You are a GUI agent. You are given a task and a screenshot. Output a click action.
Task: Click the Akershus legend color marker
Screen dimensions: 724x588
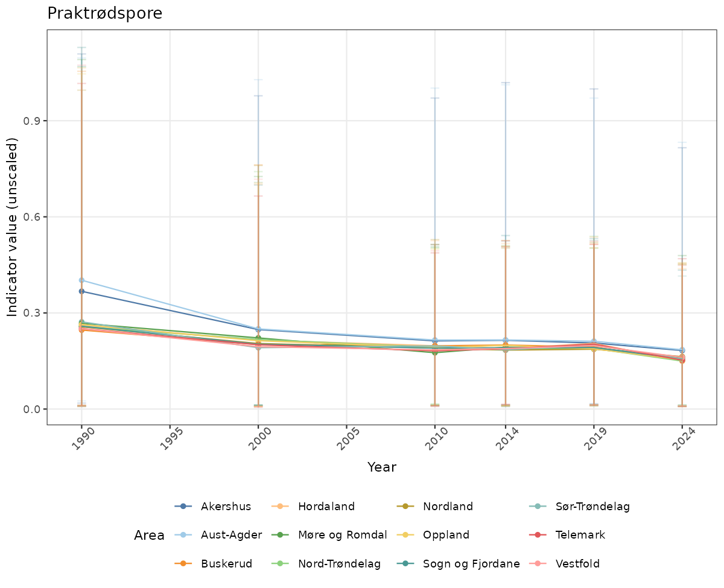183,507
